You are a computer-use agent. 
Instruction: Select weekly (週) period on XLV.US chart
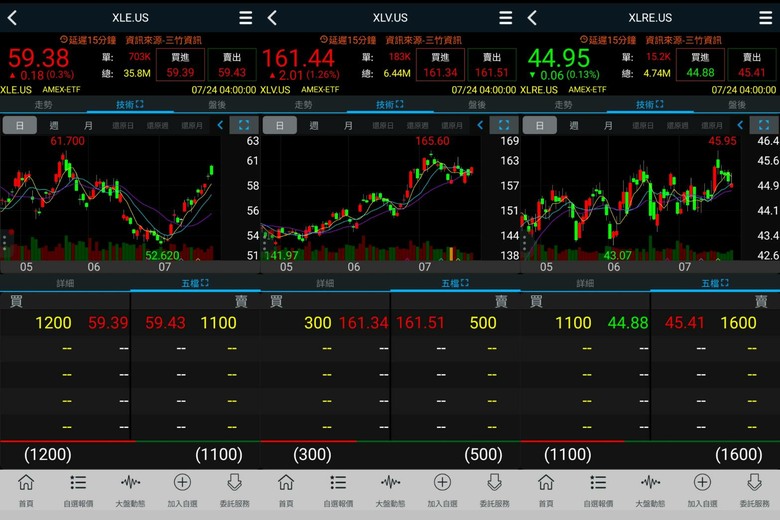tap(314, 125)
